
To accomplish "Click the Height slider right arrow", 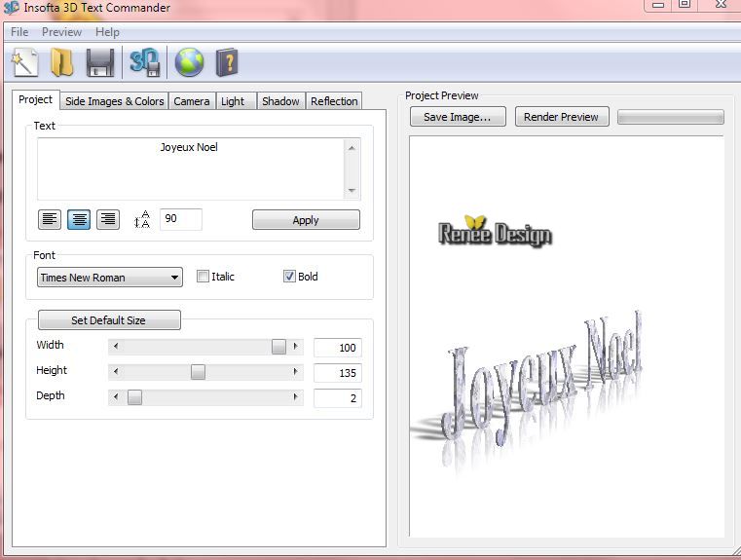I will [x=296, y=372].
